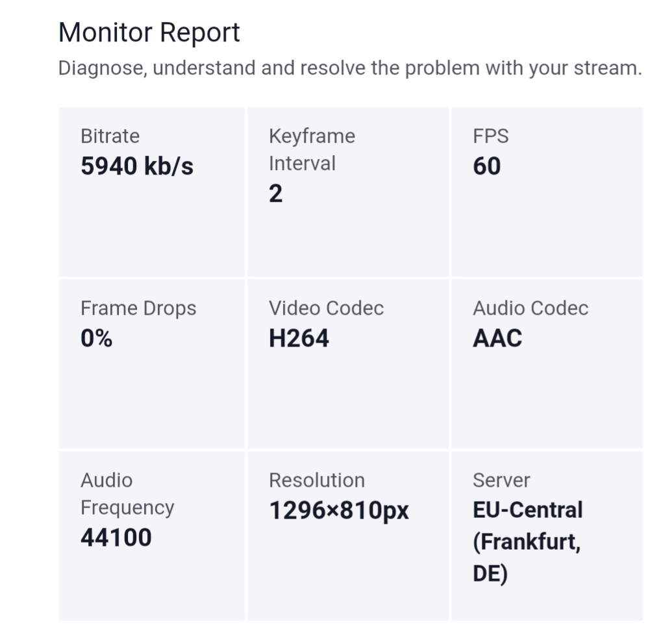Viewport: 672px width, 636px height.
Task: Select the FPS value 60
Action: coord(487,166)
